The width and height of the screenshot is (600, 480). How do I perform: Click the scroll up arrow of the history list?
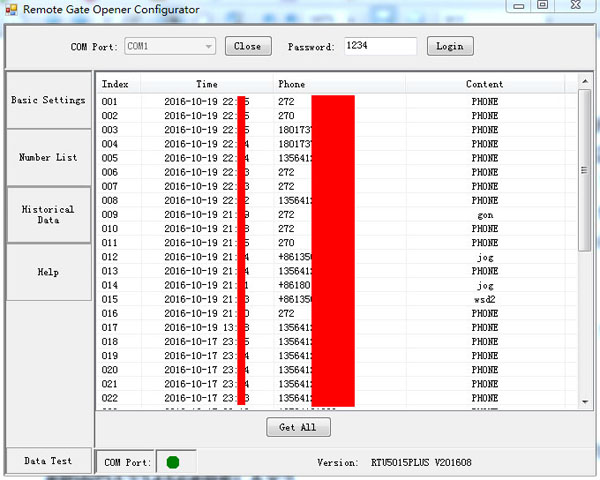585,81
